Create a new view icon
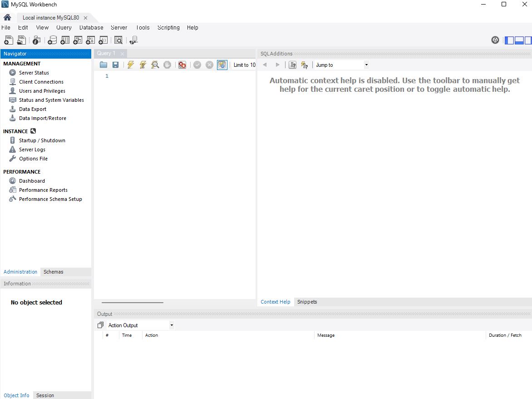The width and height of the screenshot is (532, 399). [78, 40]
